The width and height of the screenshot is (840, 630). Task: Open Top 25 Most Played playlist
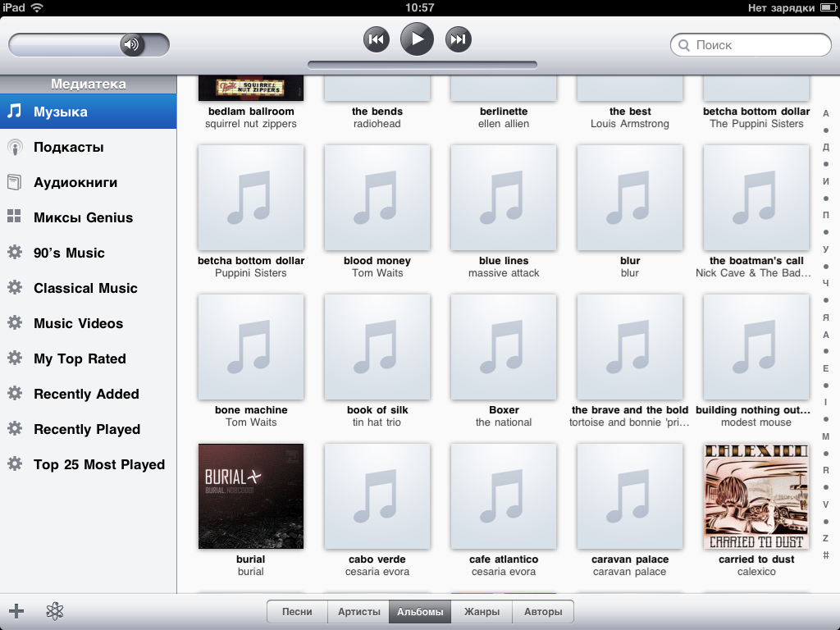pos(98,465)
